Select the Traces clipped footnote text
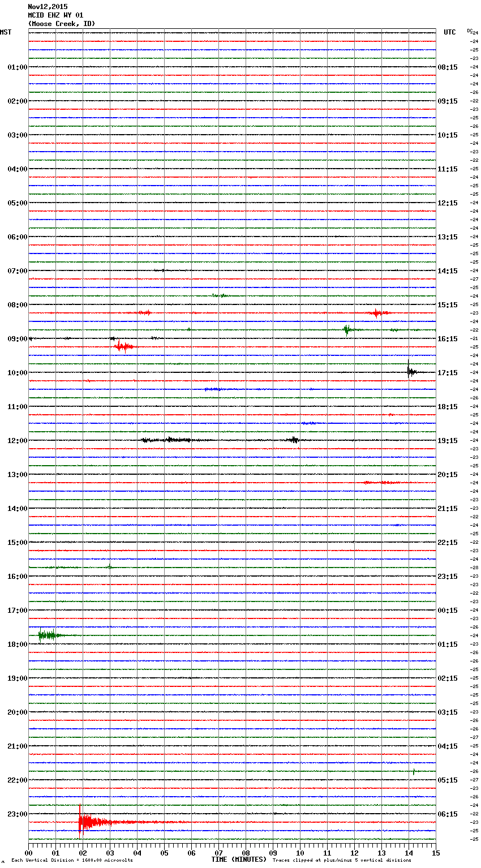 pyautogui.click(x=342, y=861)
